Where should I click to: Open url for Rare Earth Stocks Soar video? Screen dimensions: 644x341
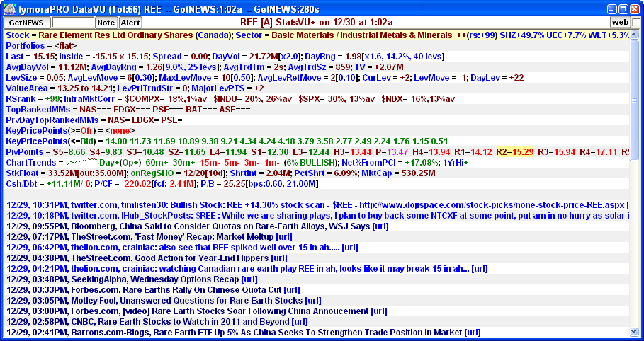379,311
